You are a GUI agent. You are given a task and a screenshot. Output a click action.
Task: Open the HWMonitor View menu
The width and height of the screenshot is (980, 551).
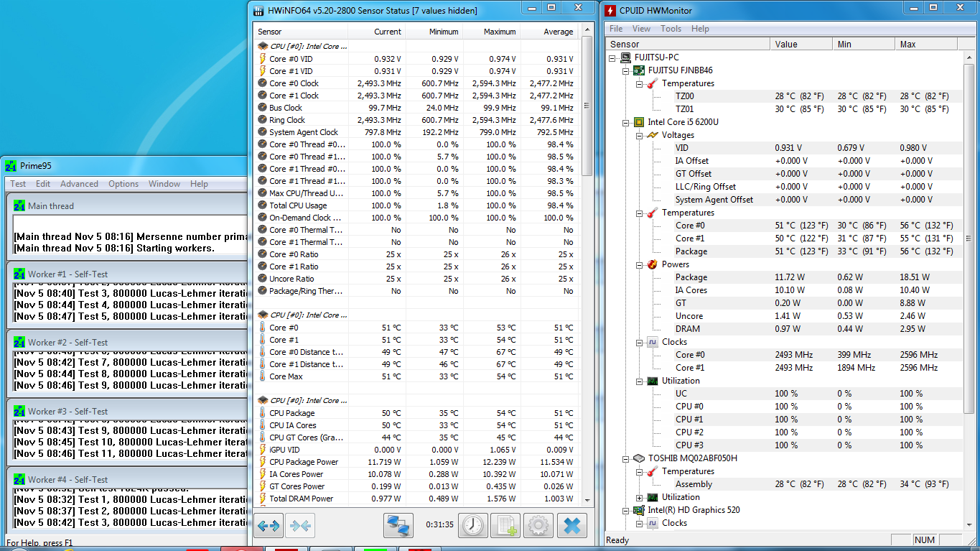641,29
